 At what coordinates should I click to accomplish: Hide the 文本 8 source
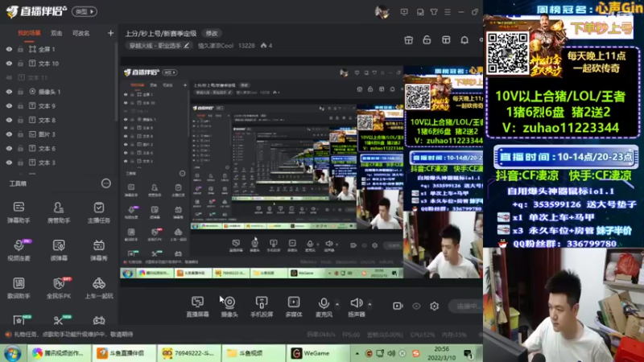pos(9,120)
